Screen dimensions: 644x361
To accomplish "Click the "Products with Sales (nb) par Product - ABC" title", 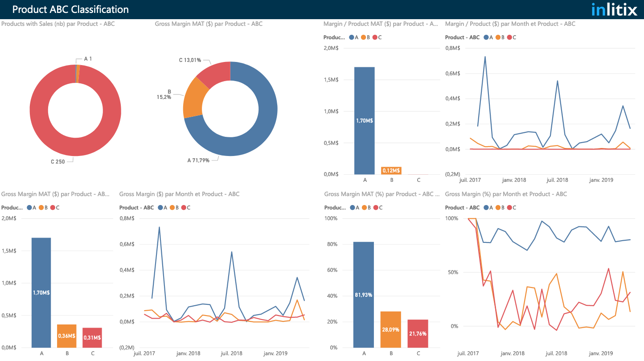I will click(58, 24).
